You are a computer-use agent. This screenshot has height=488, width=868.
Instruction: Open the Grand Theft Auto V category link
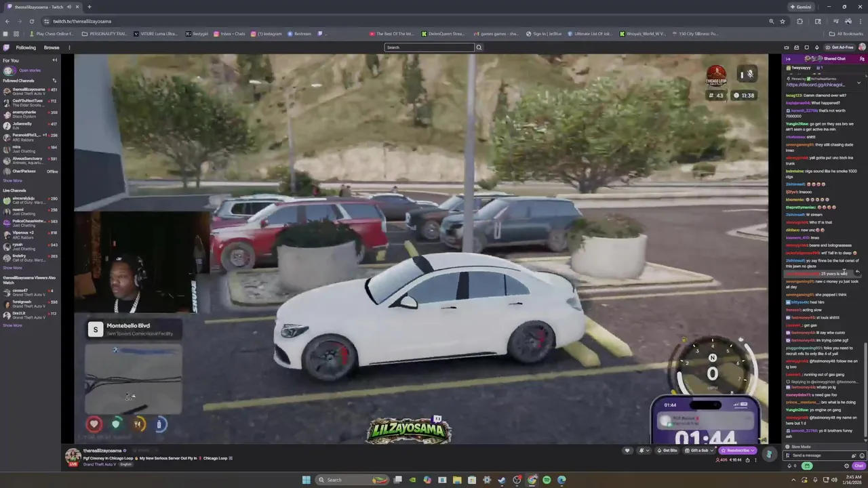pos(100,464)
